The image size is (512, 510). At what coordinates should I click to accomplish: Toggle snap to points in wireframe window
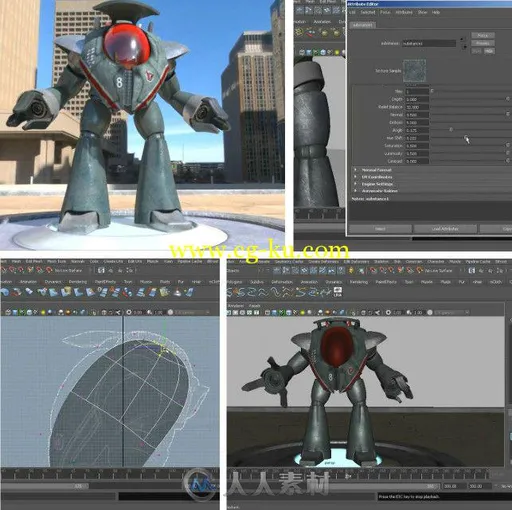21,270
